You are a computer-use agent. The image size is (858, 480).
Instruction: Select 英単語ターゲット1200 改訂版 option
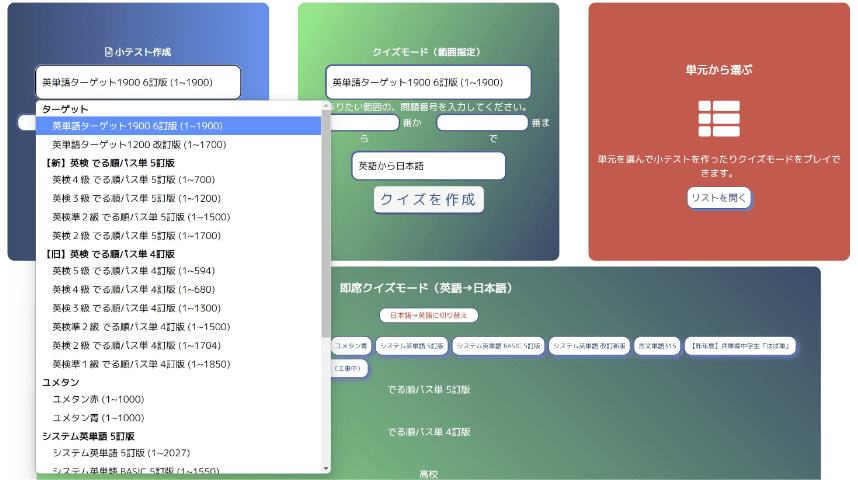[x=137, y=144]
